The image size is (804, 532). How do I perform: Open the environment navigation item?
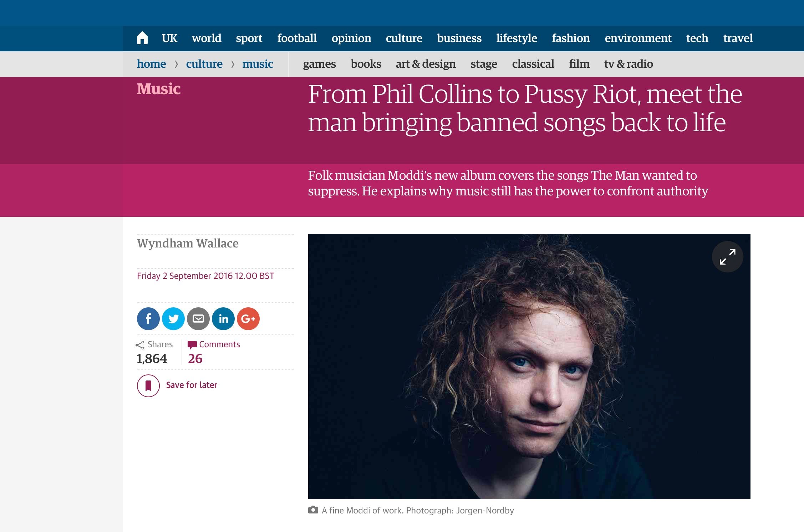[638, 38]
